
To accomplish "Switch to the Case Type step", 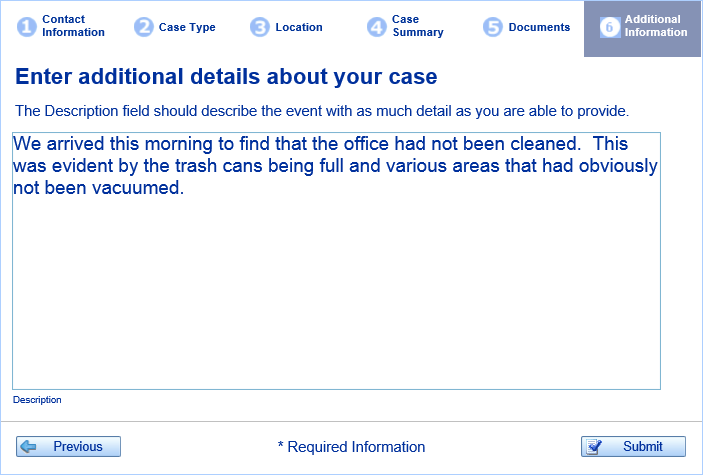I will (x=187, y=27).
